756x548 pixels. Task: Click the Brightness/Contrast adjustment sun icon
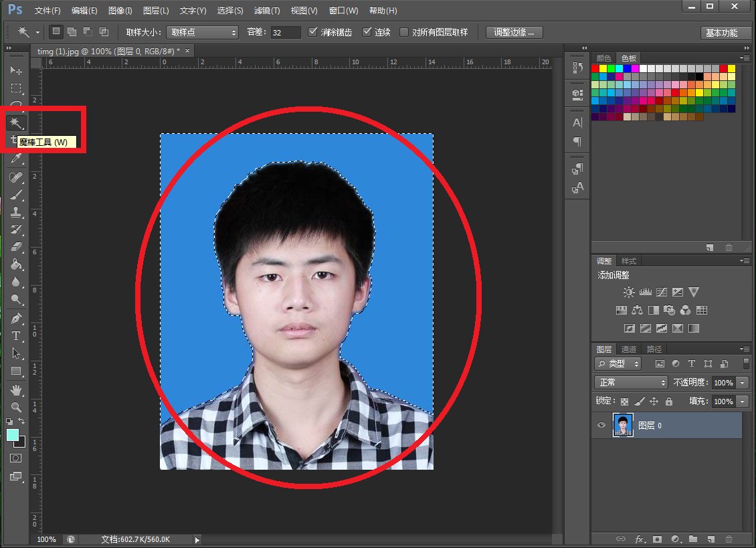point(628,292)
